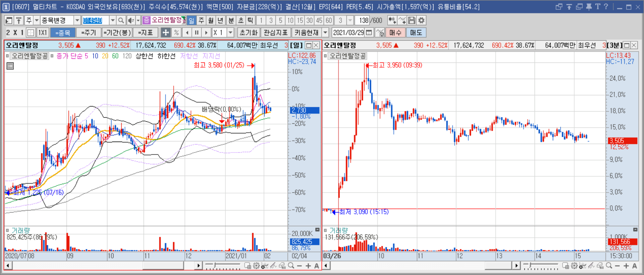This screenshot has width=644, height=275.
Task: Click the =지표 sync button
Action: pos(146,32)
